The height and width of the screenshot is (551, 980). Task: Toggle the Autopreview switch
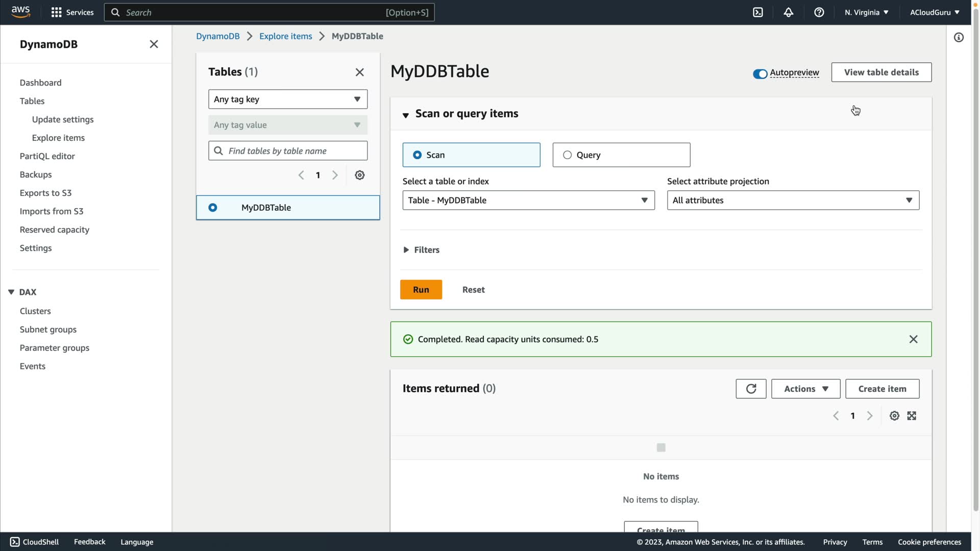[760, 73]
